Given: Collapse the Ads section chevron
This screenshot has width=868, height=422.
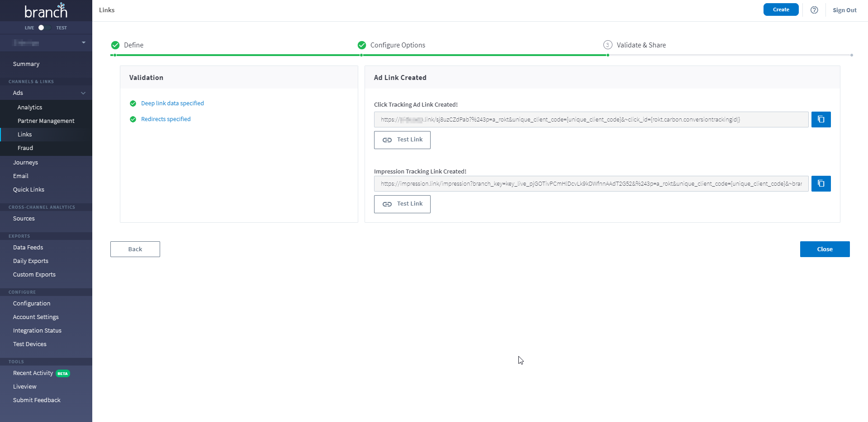Looking at the screenshot, I should point(83,93).
